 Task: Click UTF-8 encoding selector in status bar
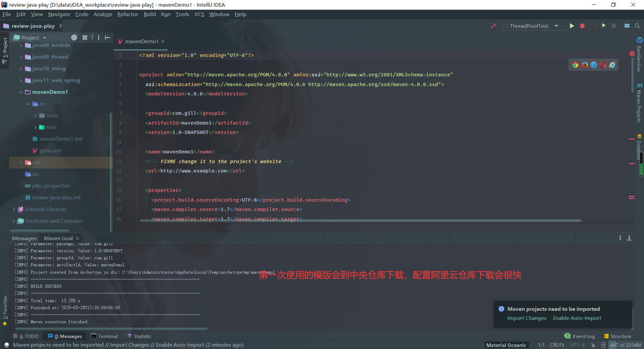[x=577, y=345]
